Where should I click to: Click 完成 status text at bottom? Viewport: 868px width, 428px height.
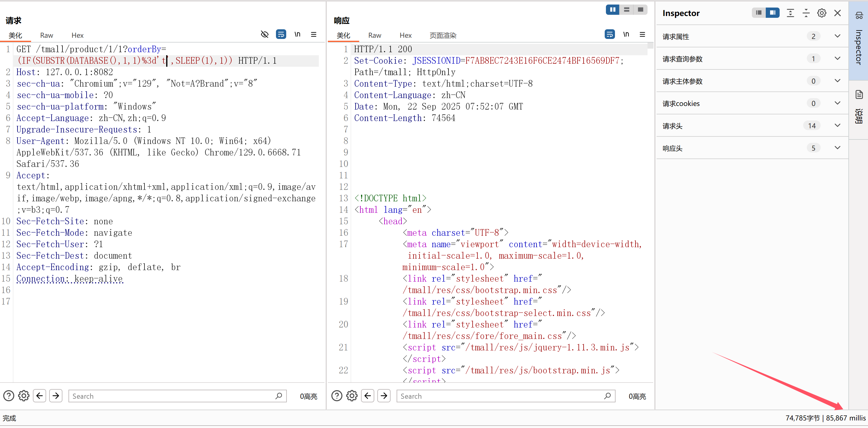click(x=9, y=418)
